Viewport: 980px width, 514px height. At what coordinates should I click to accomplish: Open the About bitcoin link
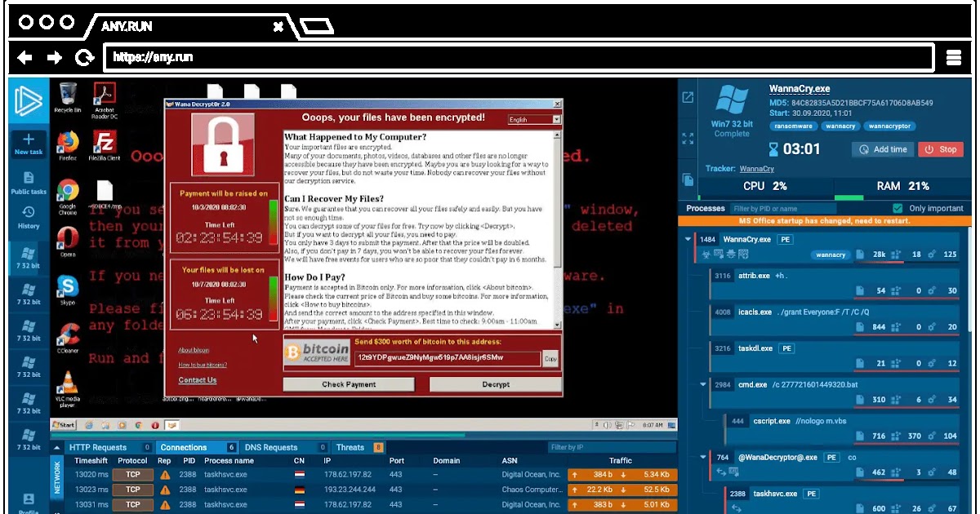[194, 350]
